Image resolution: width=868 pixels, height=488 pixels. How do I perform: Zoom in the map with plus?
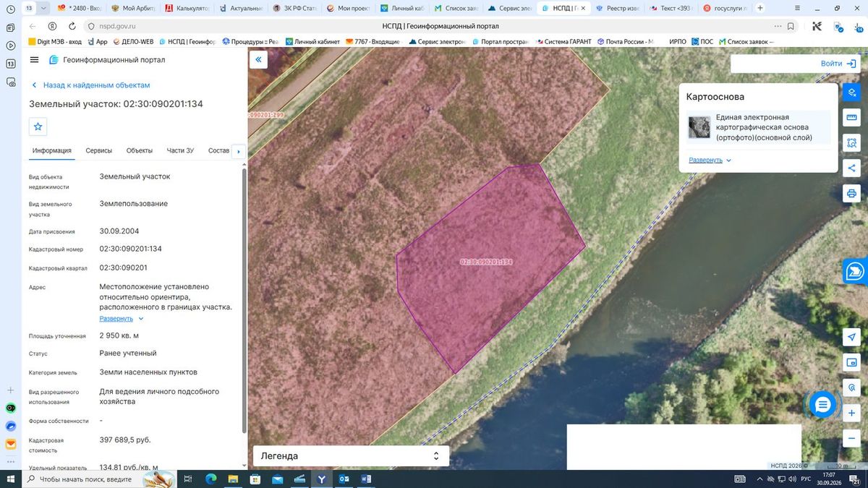(851, 413)
